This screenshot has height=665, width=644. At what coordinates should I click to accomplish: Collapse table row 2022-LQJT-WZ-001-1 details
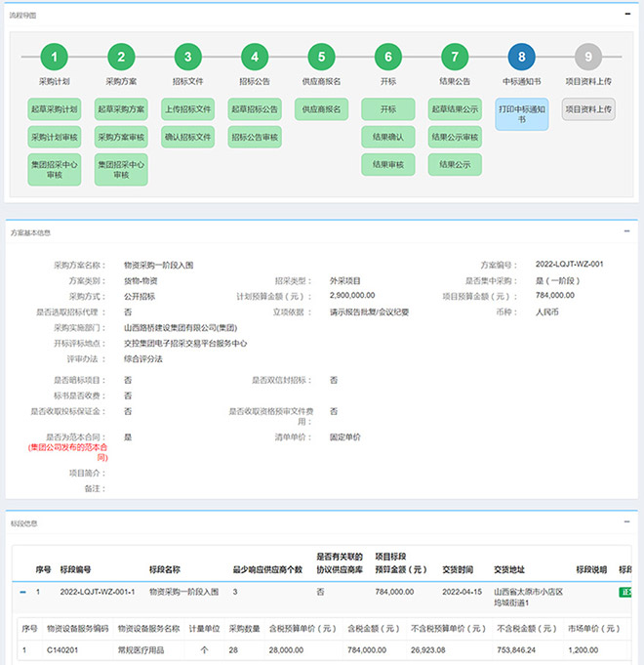[21, 592]
